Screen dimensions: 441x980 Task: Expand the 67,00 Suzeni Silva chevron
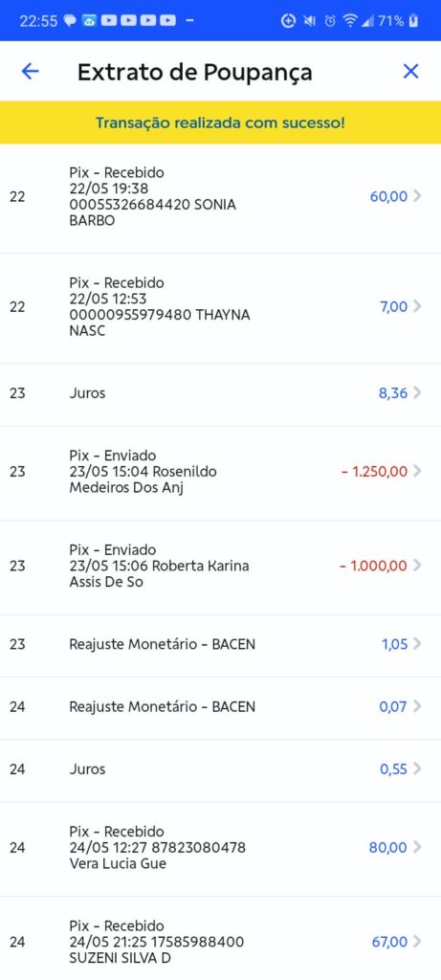418,942
